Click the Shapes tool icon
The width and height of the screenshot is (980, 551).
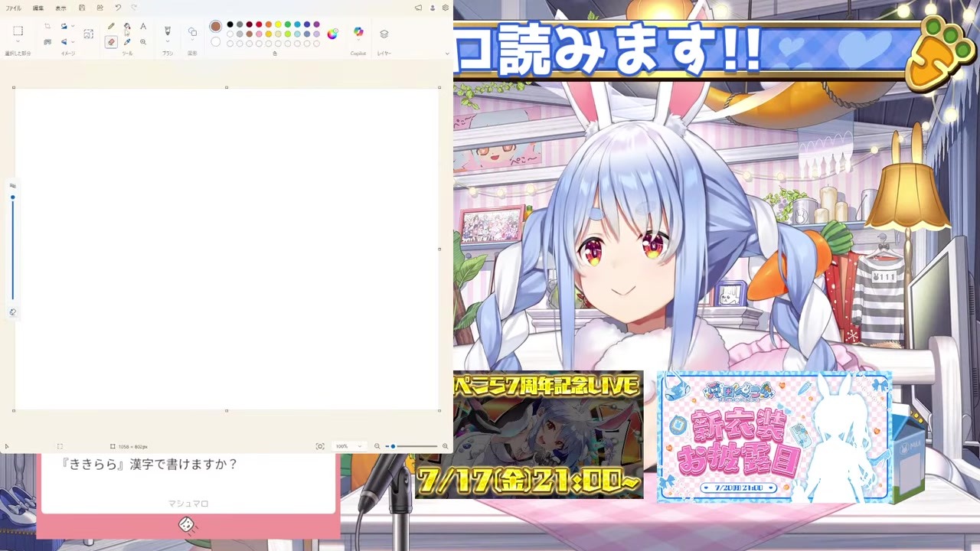(x=192, y=31)
